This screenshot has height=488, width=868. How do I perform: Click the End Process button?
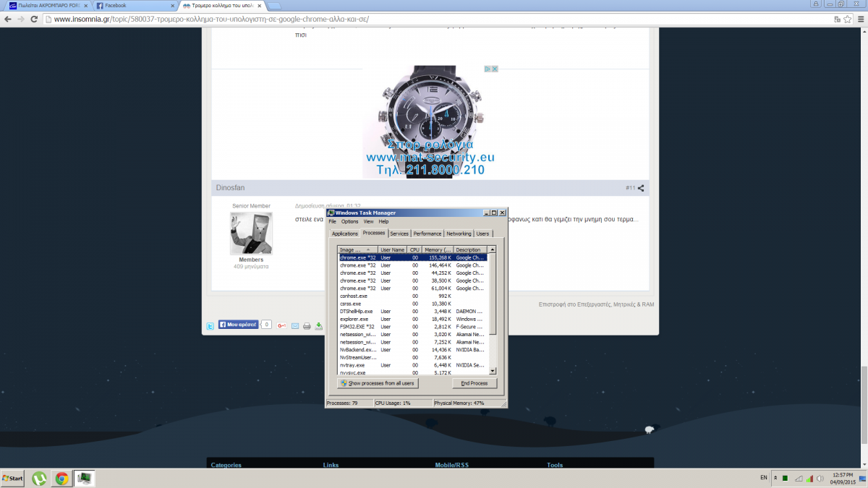[x=475, y=383]
